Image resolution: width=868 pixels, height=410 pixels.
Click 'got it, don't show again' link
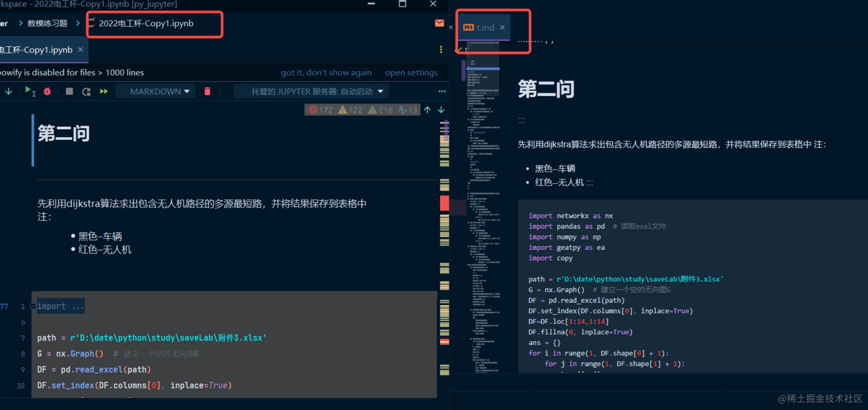326,72
